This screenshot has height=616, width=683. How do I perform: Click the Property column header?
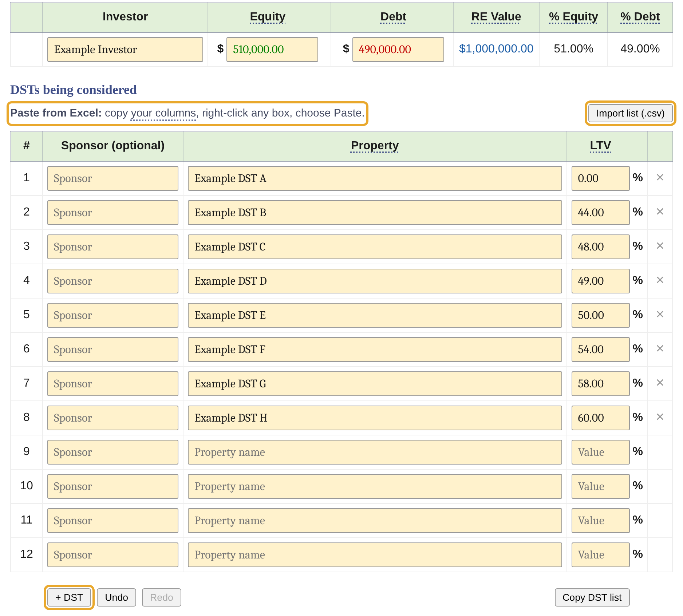pyautogui.click(x=375, y=146)
